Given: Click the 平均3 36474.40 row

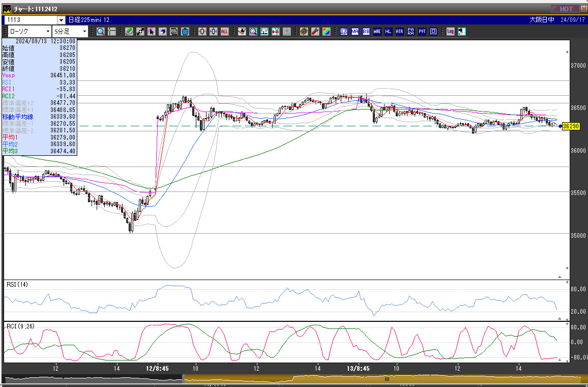Looking at the screenshot, I should click(39, 151).
